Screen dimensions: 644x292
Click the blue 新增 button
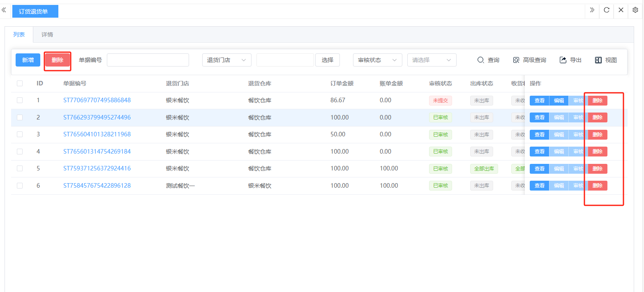click(28, 60)
